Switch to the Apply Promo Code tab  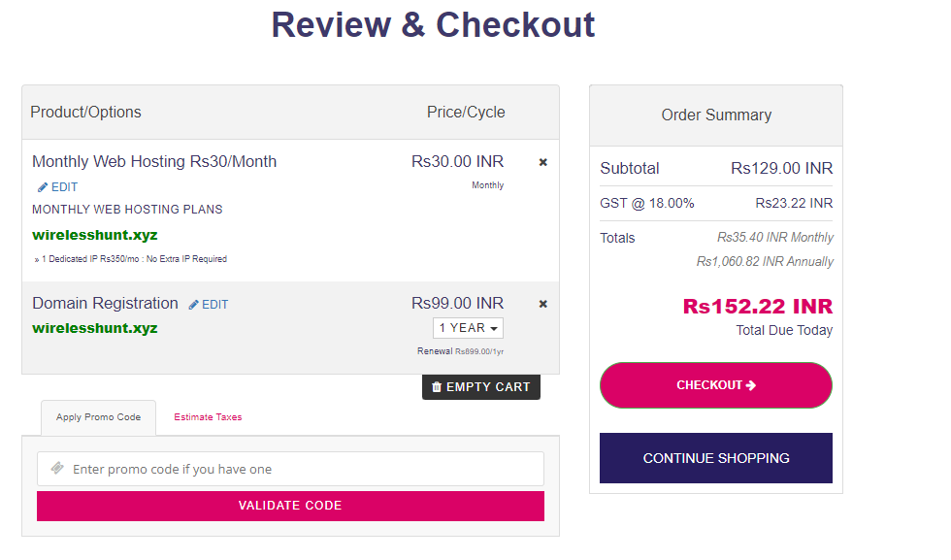click(98, 417)
